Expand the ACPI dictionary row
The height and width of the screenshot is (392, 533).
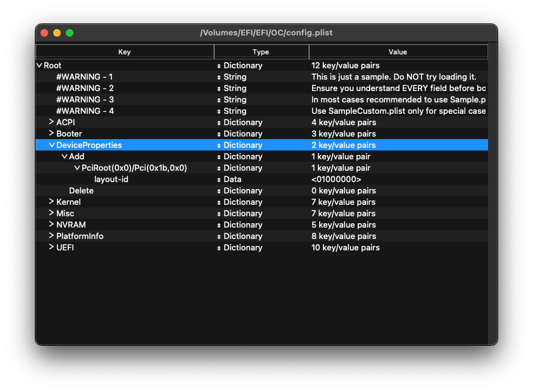[52, 122]
